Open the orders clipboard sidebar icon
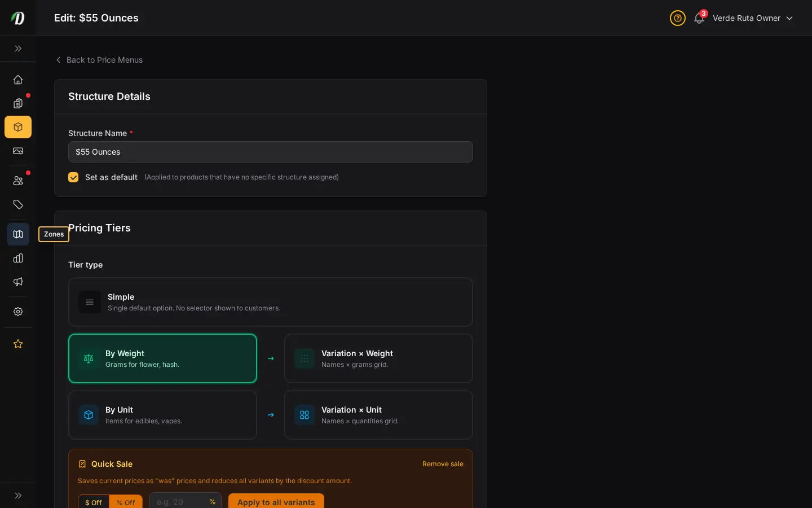812x508 pixels. (18, 103)
